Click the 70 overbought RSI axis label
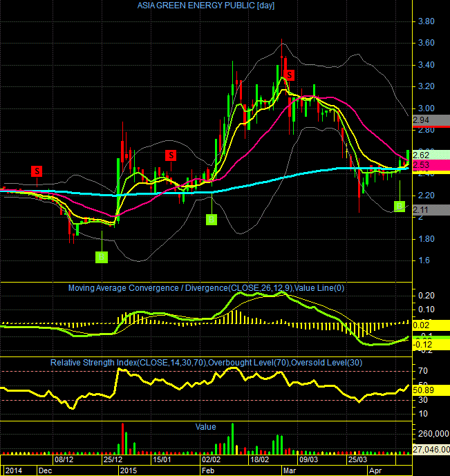 point(423,371)
